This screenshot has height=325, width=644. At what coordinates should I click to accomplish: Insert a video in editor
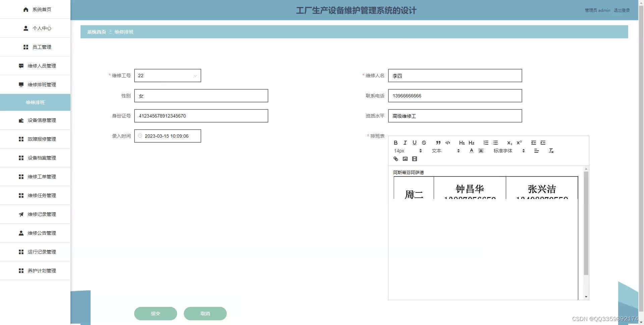pos(414,159)
